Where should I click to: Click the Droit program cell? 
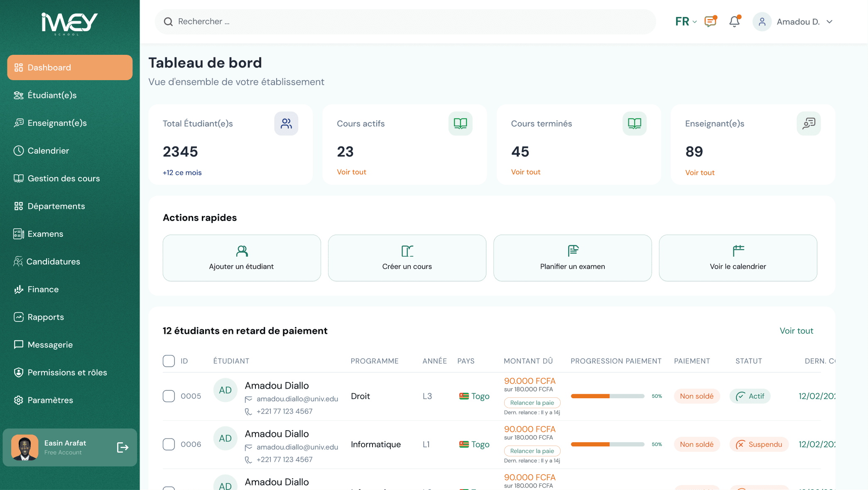[360, 396]
